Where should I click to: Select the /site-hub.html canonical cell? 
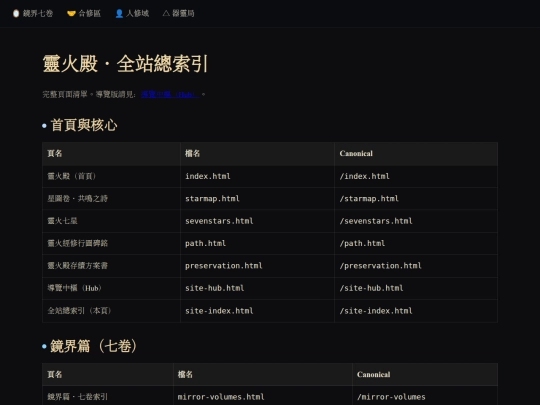(x=416, y=288)
